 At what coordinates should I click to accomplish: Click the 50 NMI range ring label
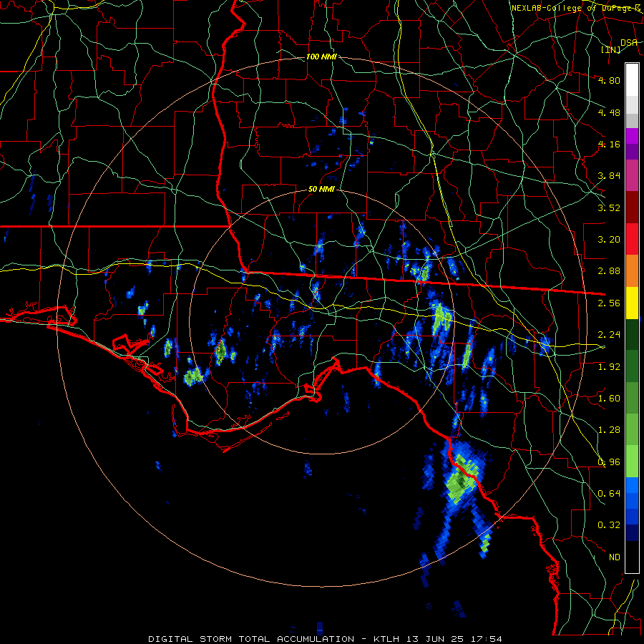[x=321, y=190]
